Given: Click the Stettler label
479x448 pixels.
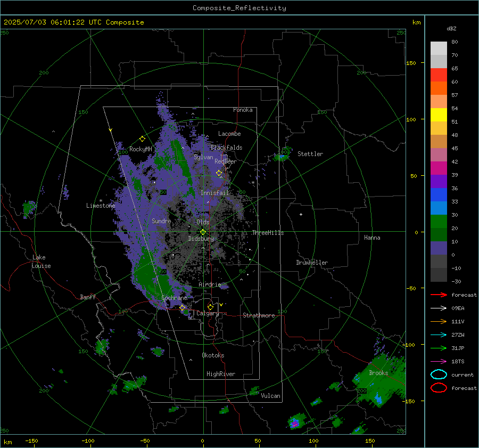Looking at the screenshot, I should pos(310,154).
